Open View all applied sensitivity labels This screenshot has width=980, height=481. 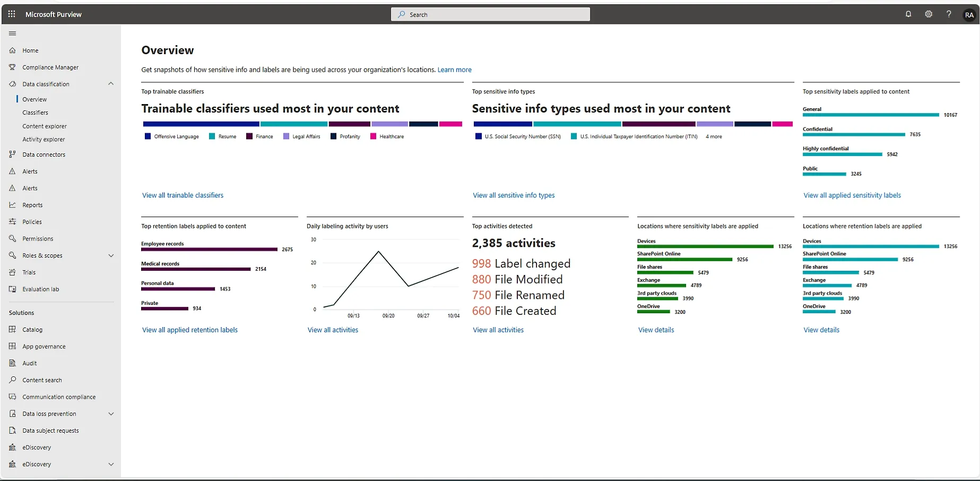pyautogui.click(x=852, y=195)
